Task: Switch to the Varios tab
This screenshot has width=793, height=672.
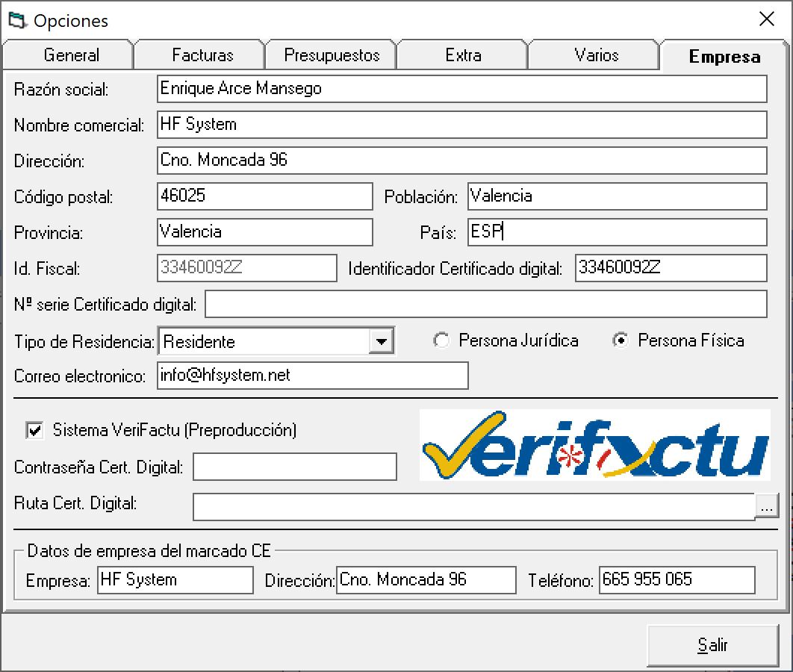Action: pos(596,55)
